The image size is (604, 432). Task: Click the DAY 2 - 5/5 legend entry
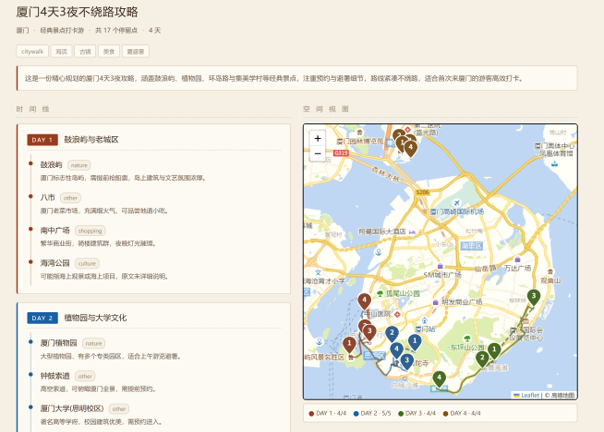tap(372, 414)
